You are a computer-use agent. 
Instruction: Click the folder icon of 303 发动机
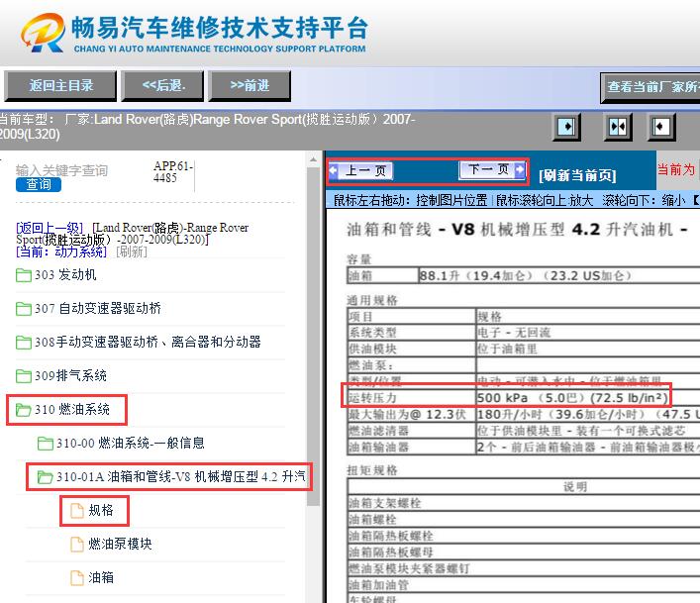[x=23, y=275]
